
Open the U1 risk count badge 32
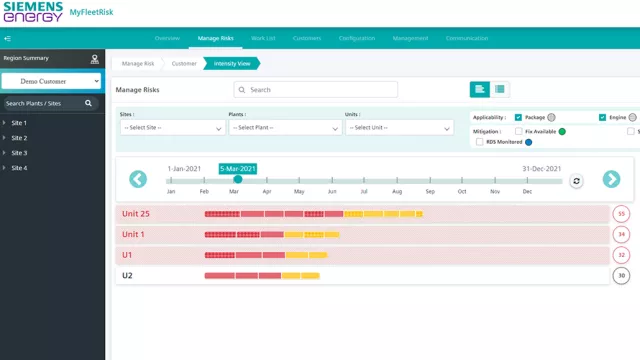click(x=621, y=255)
